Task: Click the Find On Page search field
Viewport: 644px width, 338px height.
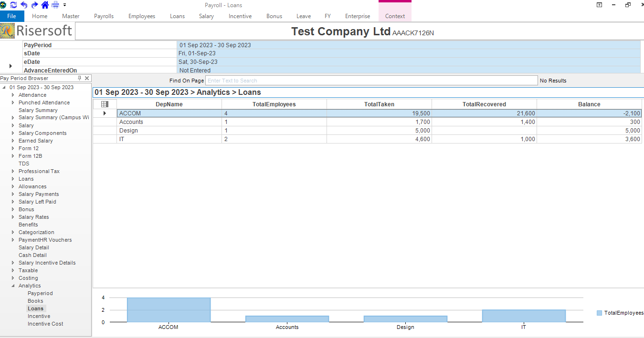Action: coord(371,81)
